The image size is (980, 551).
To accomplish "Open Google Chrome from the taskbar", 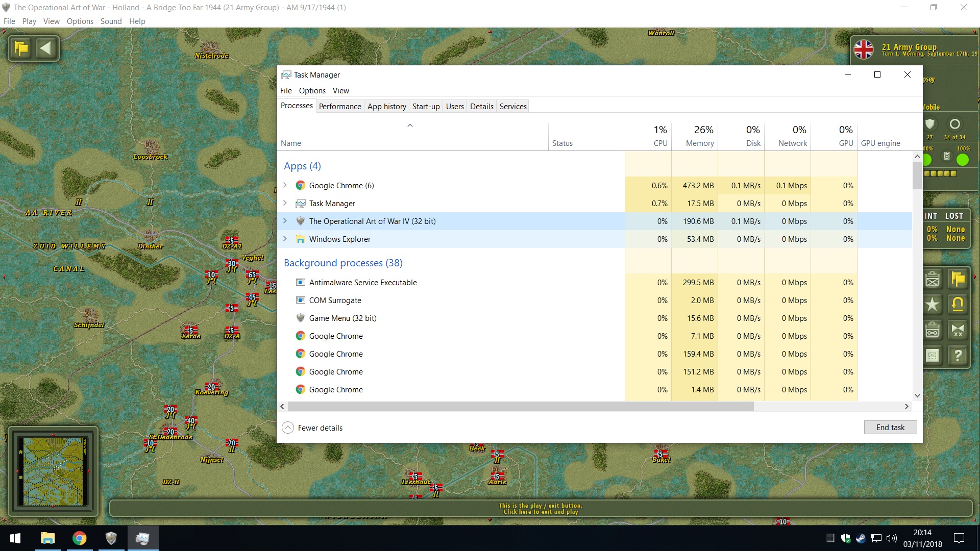I will click(80, 538).
